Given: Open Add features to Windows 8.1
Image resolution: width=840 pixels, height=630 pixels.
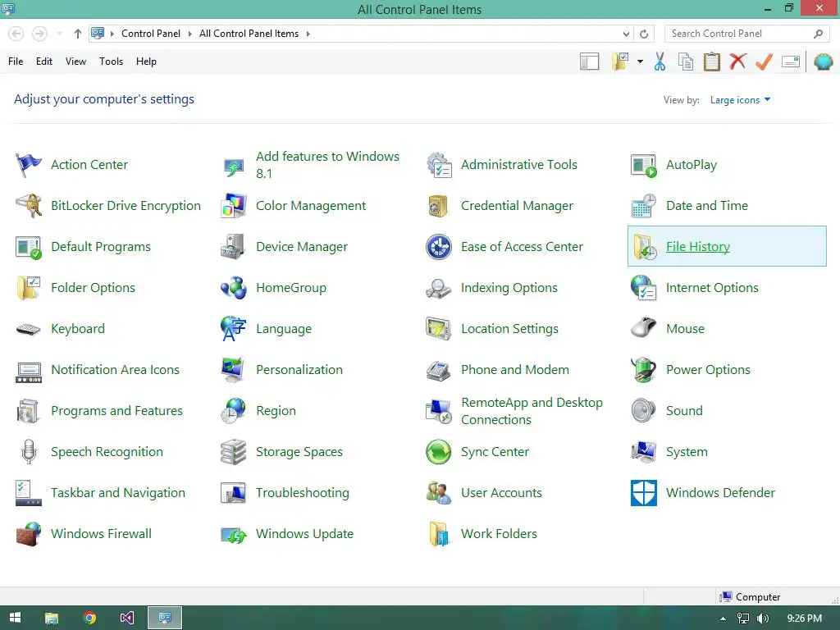Looking at the screenshot, I should [x=327, y=164].
